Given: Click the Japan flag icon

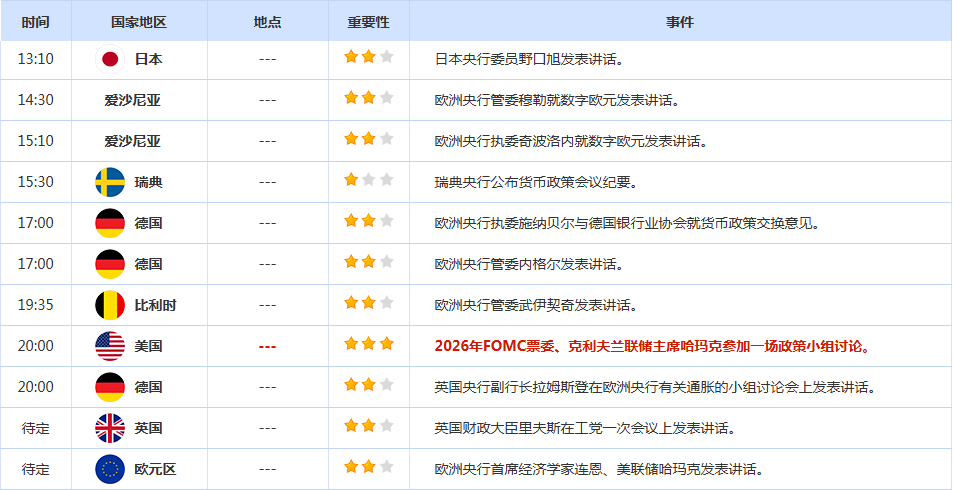Looking at the screenshot, I should [x=109, y=59].
